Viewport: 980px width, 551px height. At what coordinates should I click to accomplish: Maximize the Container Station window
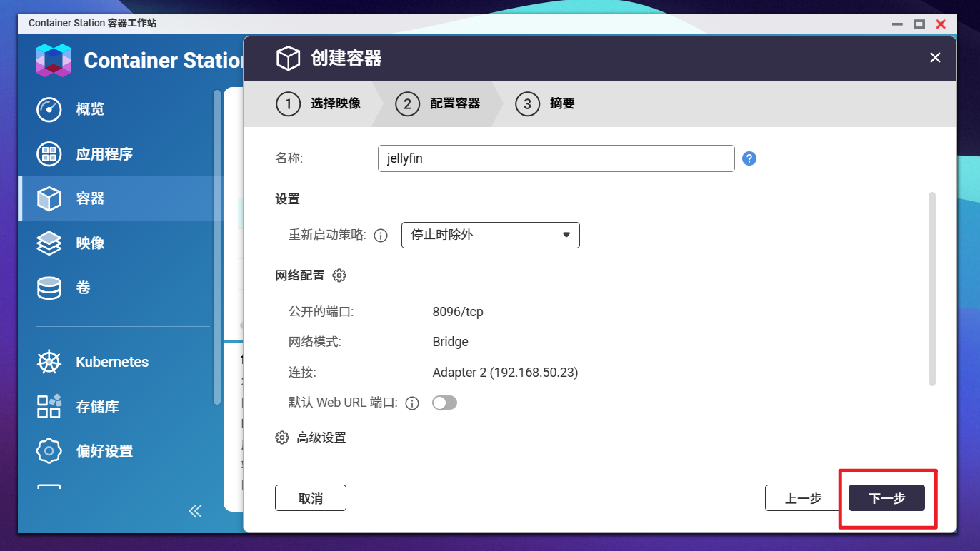919,24
